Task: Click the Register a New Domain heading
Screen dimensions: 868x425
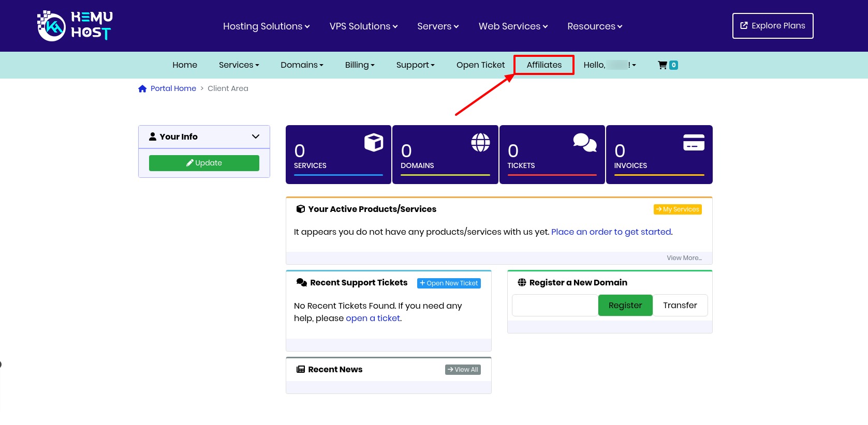Action: 578,282
